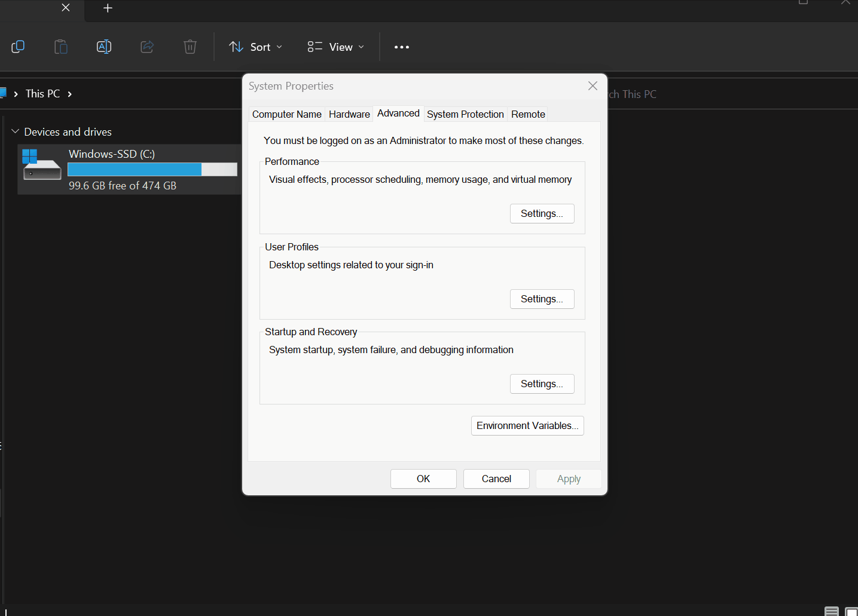Click the Delete trash icon in toolbar

click(x=190, y=47)
